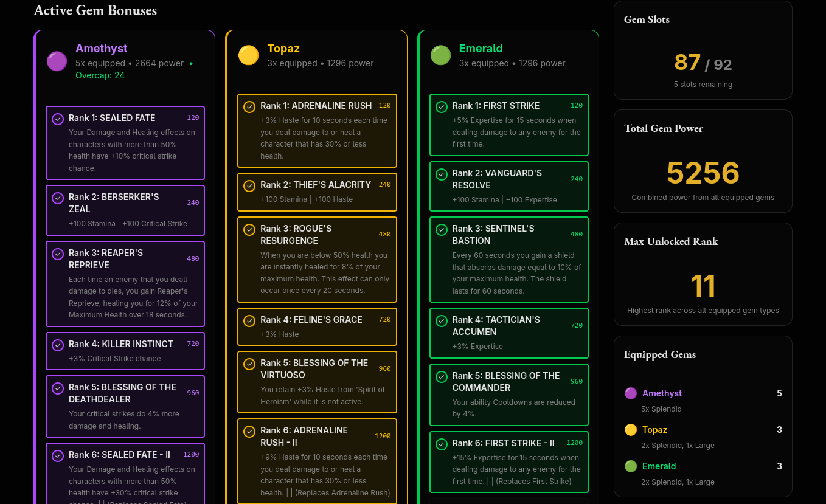
Task: Click Topaz gem icon in Equipped Gems list
Action: click(x=631, y=430)
